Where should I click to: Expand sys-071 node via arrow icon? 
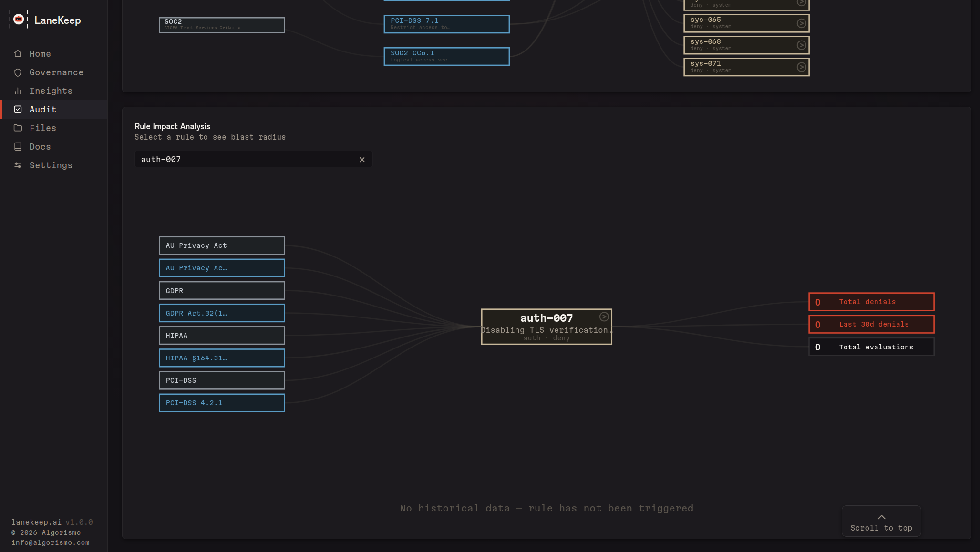[801, 67]
